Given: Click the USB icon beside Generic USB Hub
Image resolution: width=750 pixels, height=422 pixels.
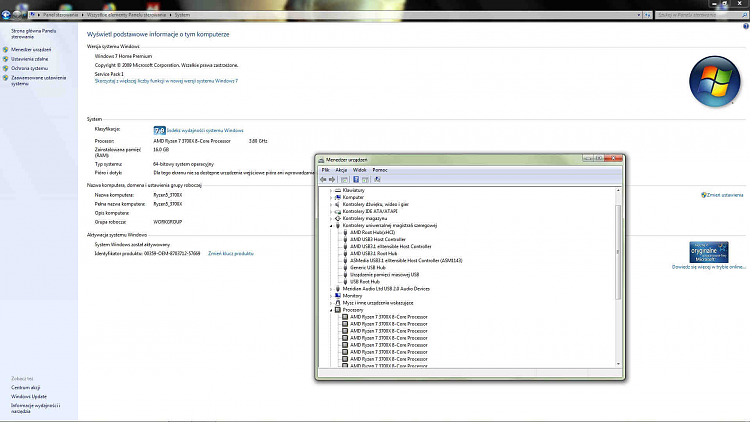Looking at the screenshot, I should point(345,267).
